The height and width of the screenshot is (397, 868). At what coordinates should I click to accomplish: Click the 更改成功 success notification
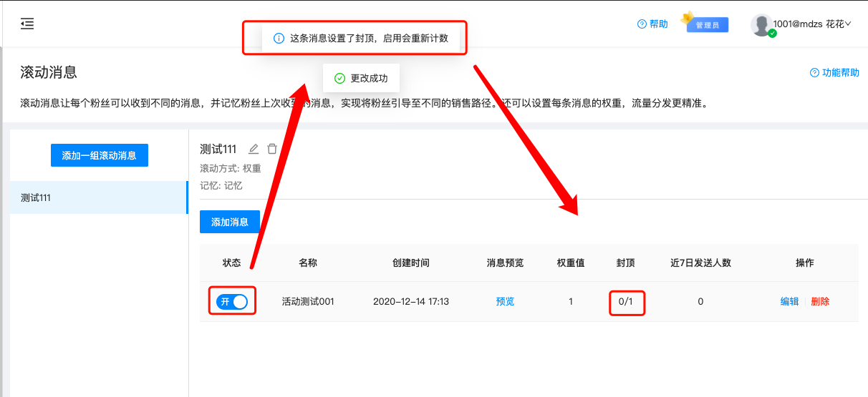point(361,78)
